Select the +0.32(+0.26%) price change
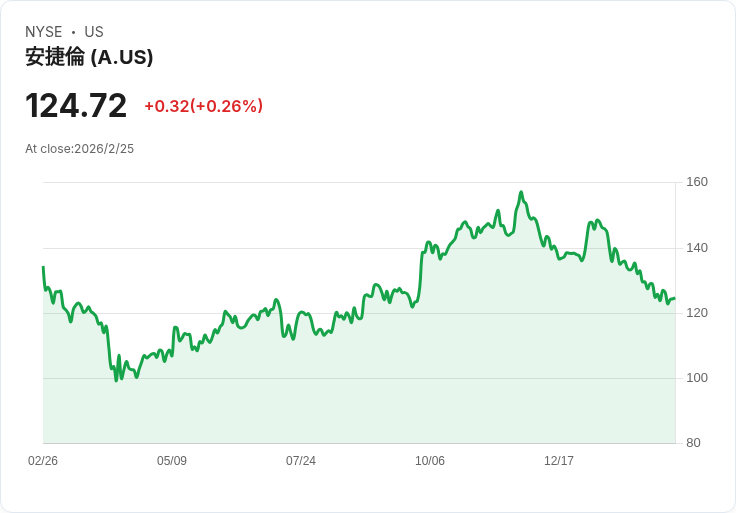This screenshot has width=736, height=513. coord(203,106)
